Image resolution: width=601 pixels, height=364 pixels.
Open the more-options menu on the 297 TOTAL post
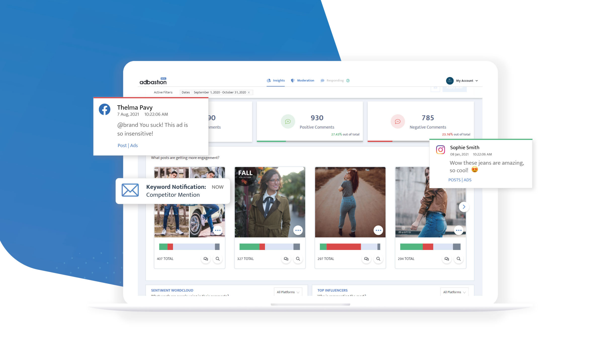click(x=378, y=230)
